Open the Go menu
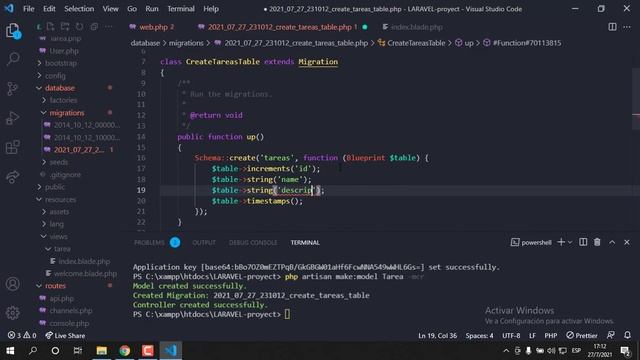Image resolution: width=640 pixels, height=360 pixels. pyautogui.click(x=132, y=9)
